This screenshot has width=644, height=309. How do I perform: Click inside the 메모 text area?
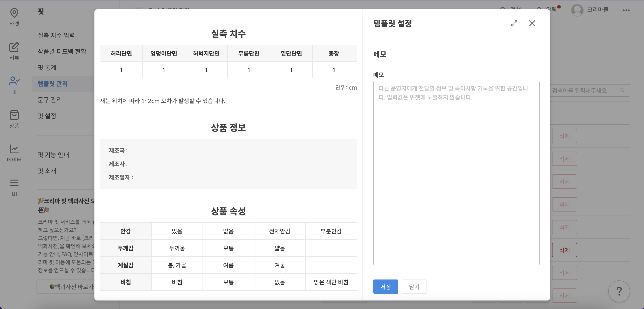click(x=456, y=172)
